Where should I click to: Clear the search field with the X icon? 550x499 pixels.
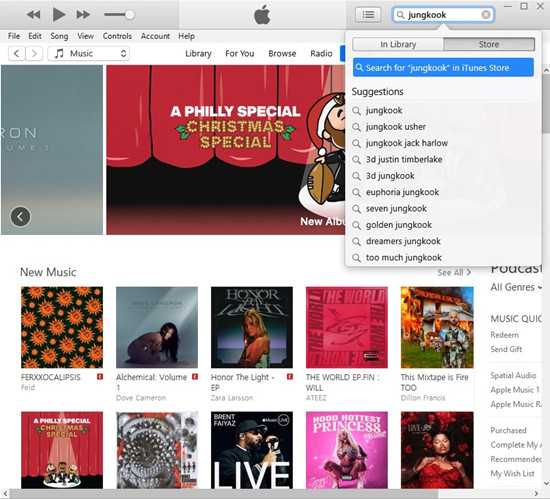[486, 14]
